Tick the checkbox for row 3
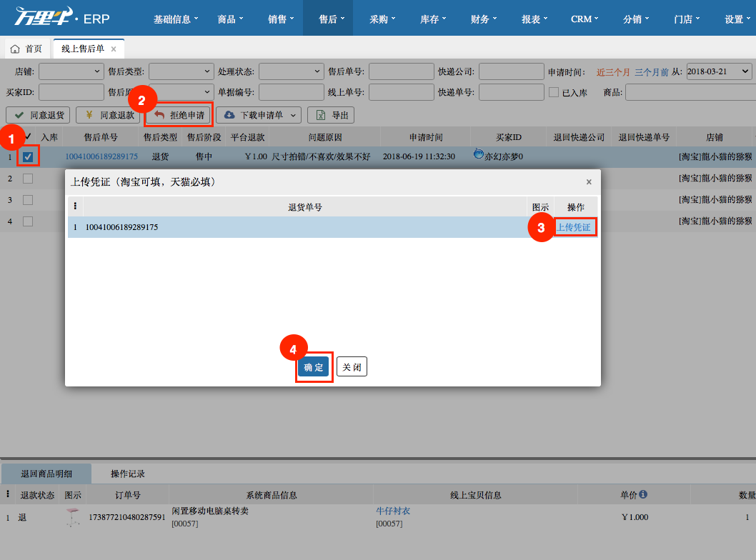 pyautogui.click(x=28, y=200)
